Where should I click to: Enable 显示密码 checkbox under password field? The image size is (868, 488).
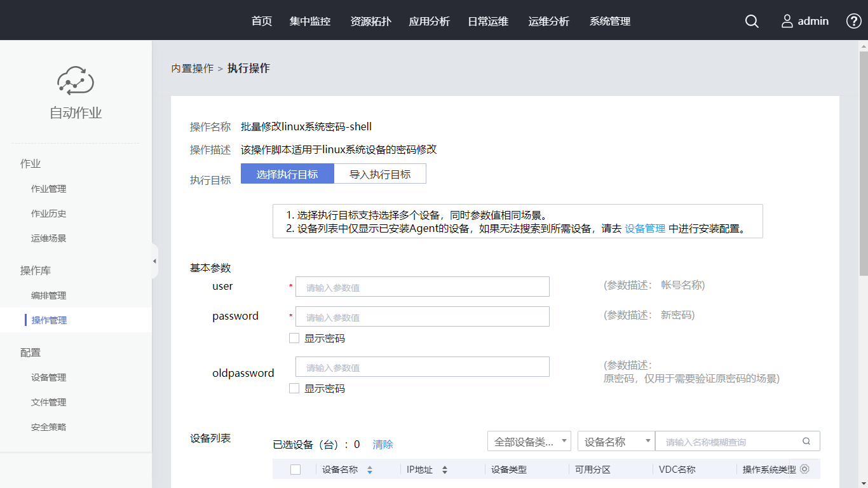pos(294,338)
